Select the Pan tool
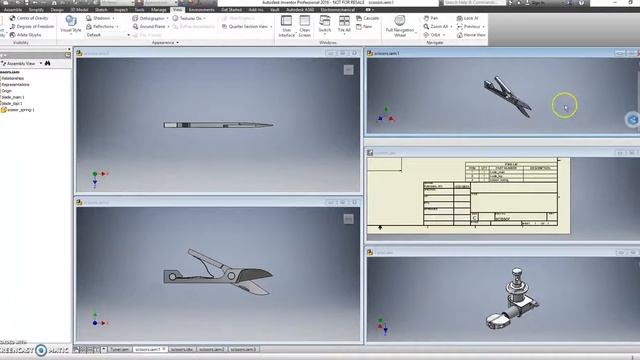Screen dimensions: 640x360 click(431, 18)
